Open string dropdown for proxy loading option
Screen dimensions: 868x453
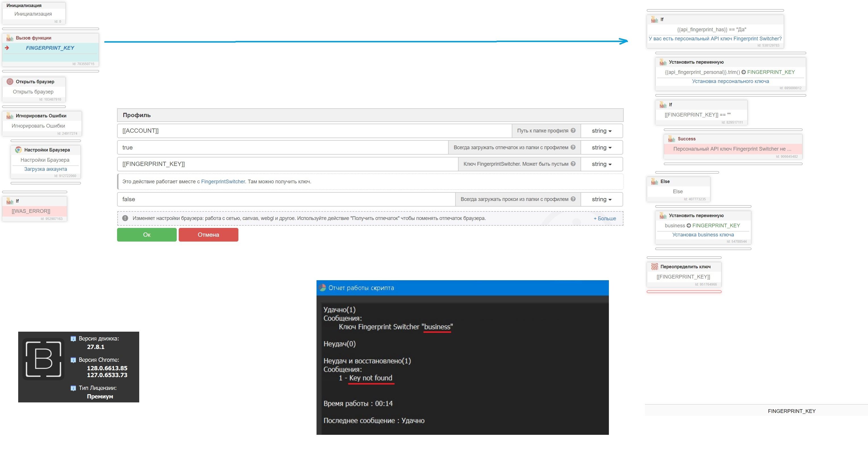point(601,199)
